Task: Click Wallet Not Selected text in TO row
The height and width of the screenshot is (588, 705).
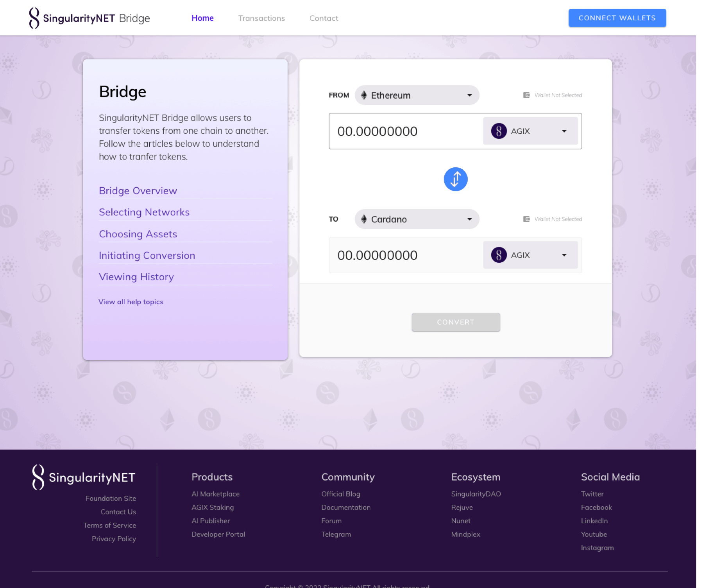Action: 558,219
